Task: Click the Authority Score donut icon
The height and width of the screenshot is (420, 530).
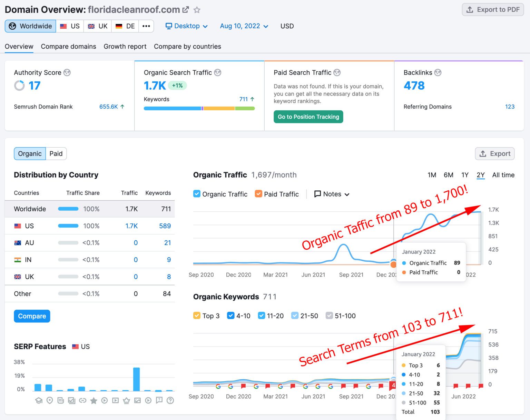Action: coord(19,86)
